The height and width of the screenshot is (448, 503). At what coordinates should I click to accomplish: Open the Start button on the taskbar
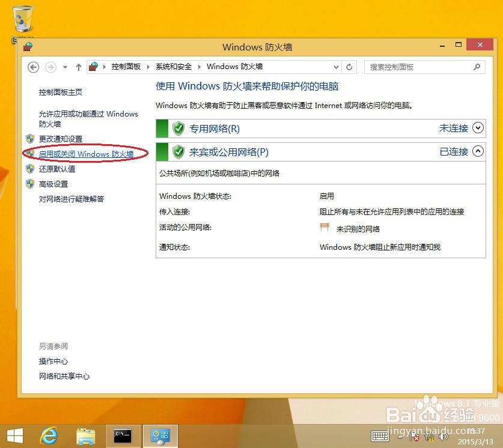[x=15, y=436]
